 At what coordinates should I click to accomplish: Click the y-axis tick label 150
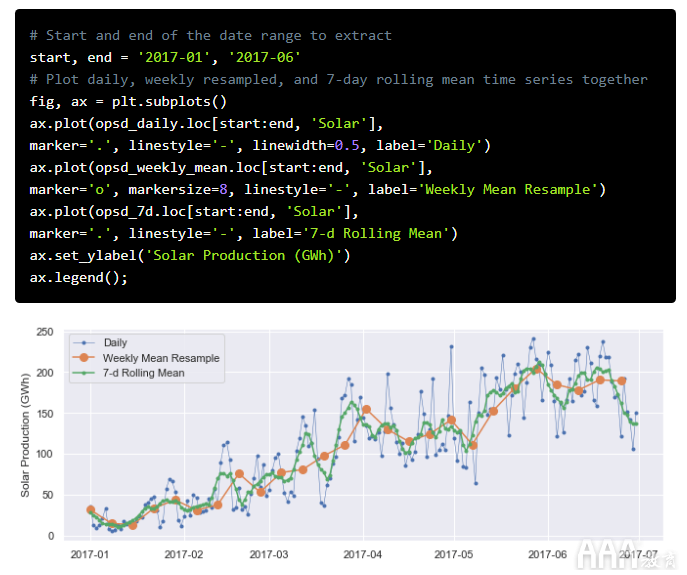pos(45,414)
